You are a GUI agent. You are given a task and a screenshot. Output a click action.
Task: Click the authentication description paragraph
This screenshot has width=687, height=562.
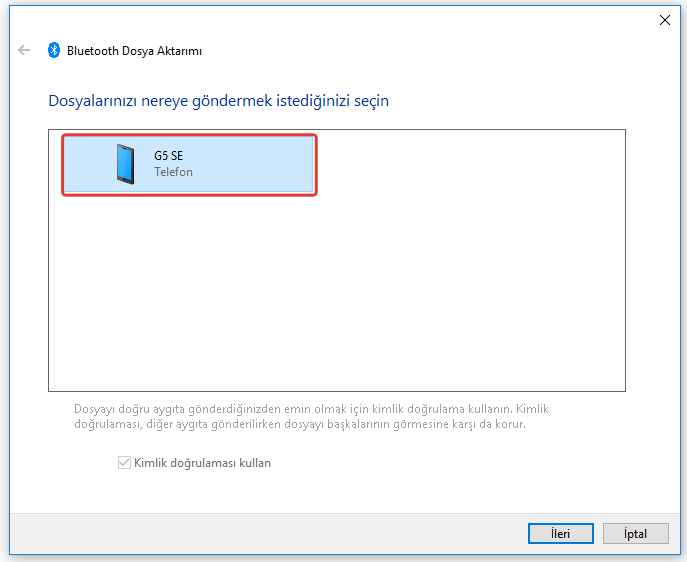[x=310, y=416]
